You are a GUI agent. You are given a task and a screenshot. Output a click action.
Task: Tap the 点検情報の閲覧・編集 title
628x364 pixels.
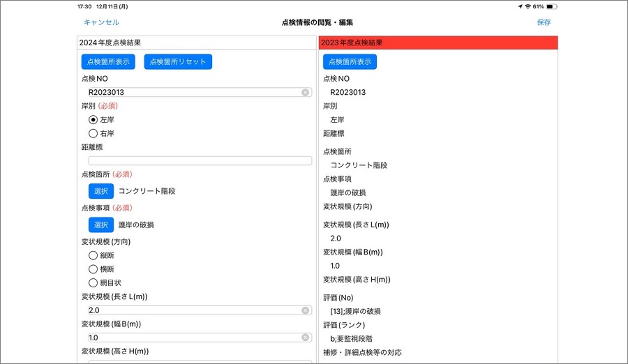317,22
